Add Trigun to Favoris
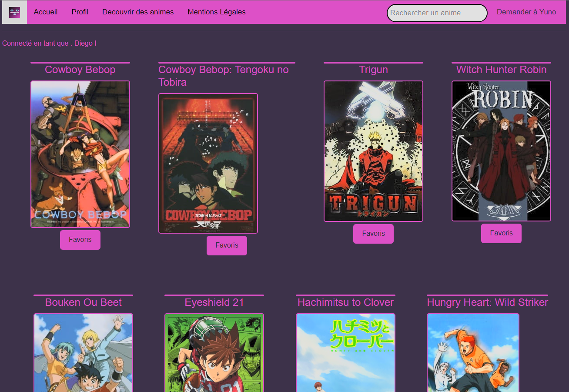The width and height of the screenshot is (569, 392). coord(373,234)
